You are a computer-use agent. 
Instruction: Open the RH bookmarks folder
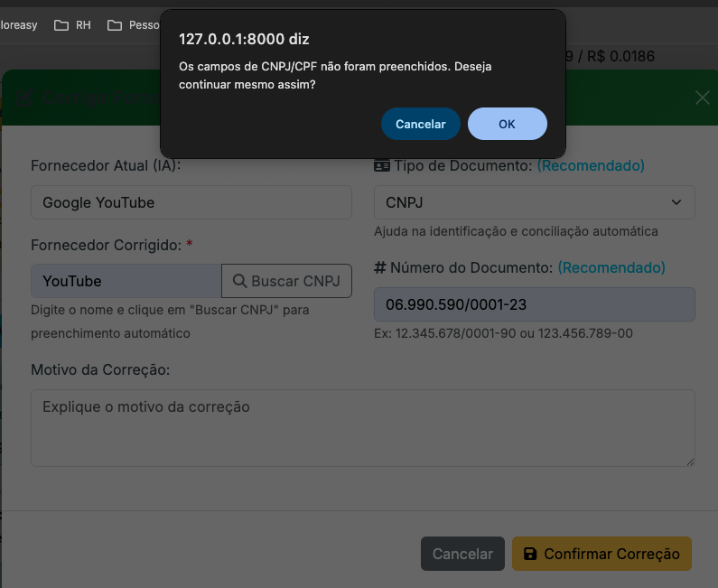(x=73, y=25)
